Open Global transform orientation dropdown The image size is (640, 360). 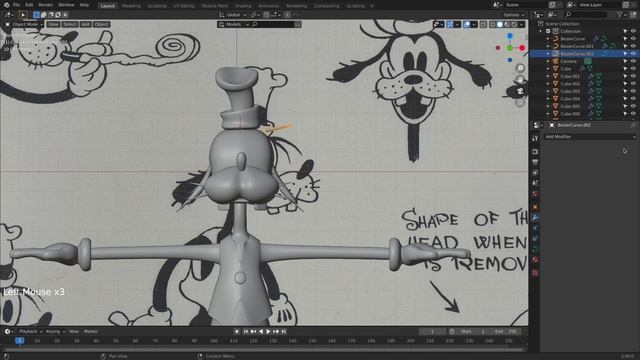point(233,15)
